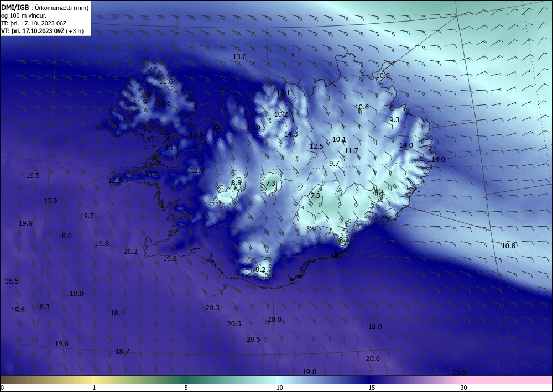Viewport: 553px width, 392px height.
Task: Click the 20.3 value label
Action: (212, 308)
